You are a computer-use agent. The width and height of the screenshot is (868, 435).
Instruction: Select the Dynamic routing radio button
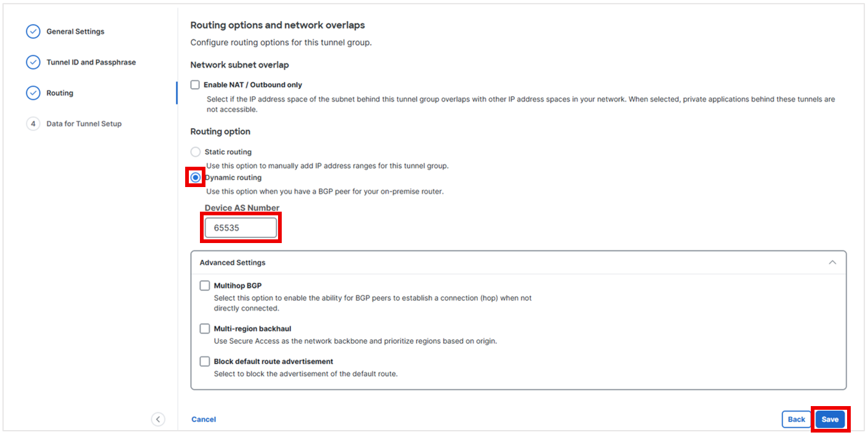click(x=196, y=178)
